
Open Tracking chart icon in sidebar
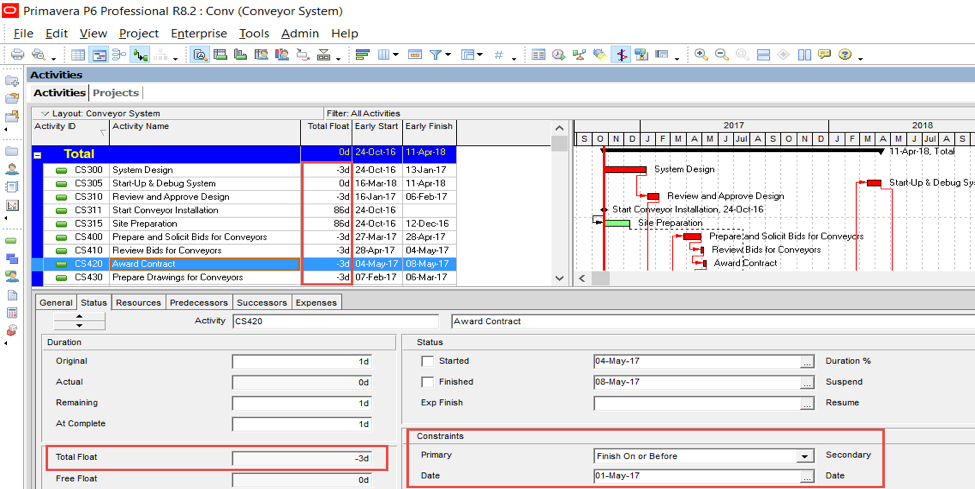coord(12,205)
